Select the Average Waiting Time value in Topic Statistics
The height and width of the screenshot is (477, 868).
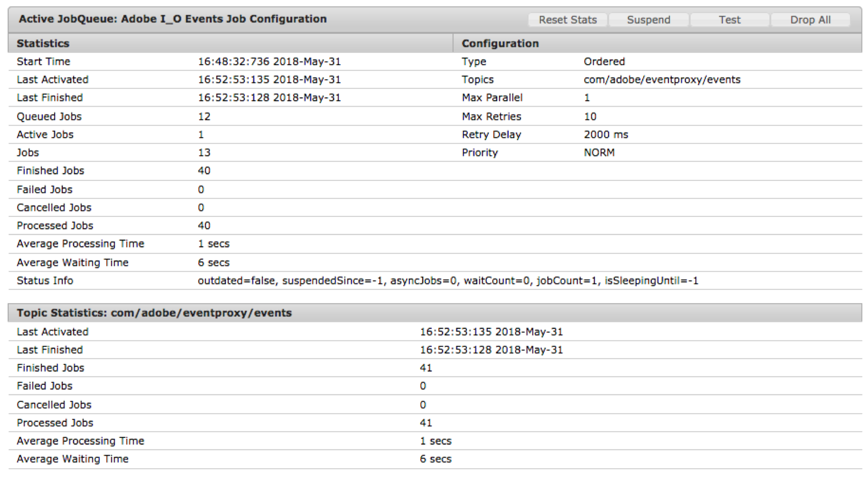click(x=436, y=459)
